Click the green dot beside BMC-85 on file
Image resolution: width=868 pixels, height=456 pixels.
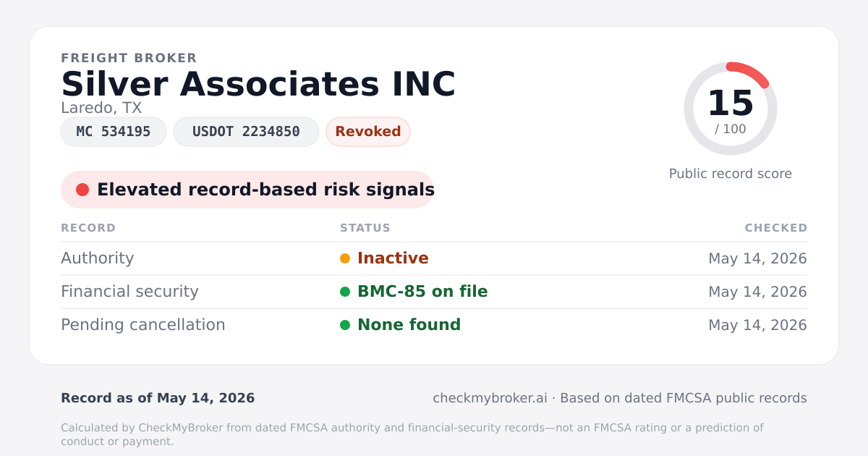pos(345,292)
